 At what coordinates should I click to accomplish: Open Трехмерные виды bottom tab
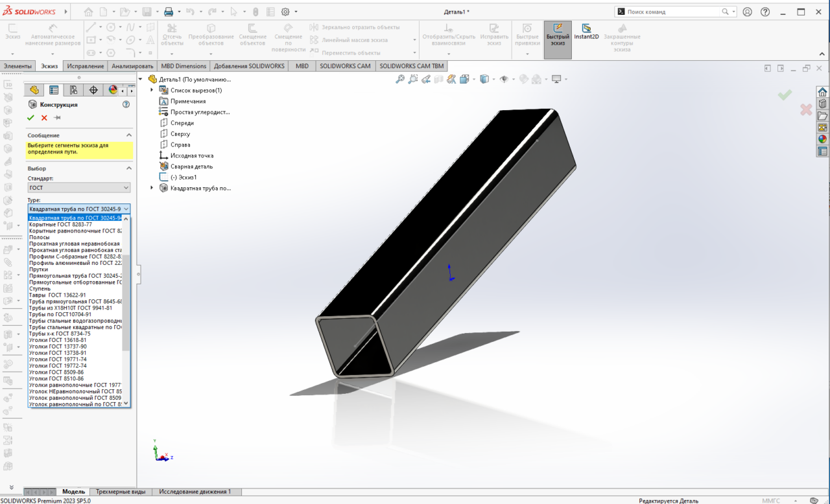121,492
